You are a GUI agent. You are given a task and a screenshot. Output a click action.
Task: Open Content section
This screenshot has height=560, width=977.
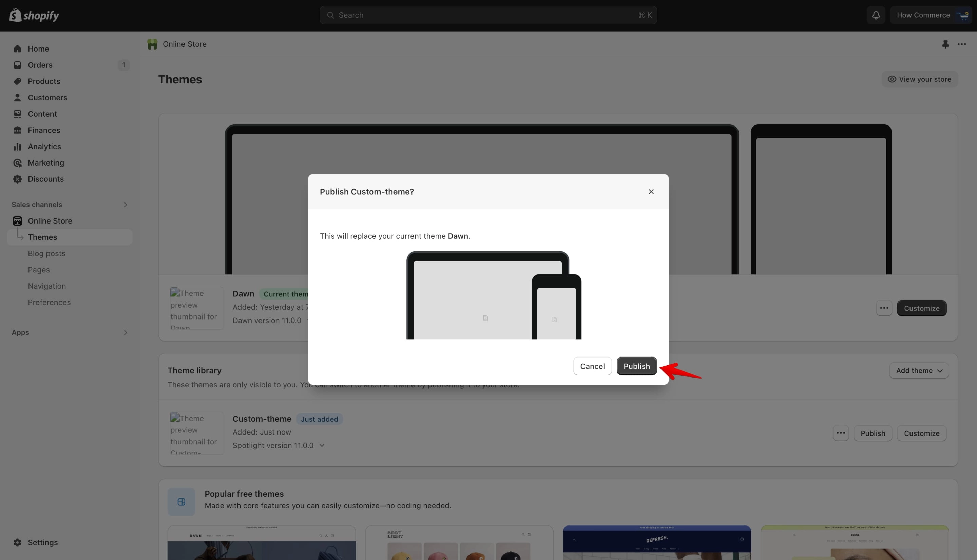click(70, 114)
